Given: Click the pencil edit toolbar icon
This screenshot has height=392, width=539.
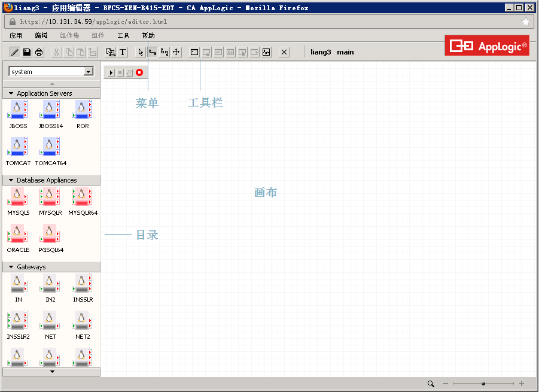Looking at the screenshot, I should pyautogui.click(x=14, y=52).
